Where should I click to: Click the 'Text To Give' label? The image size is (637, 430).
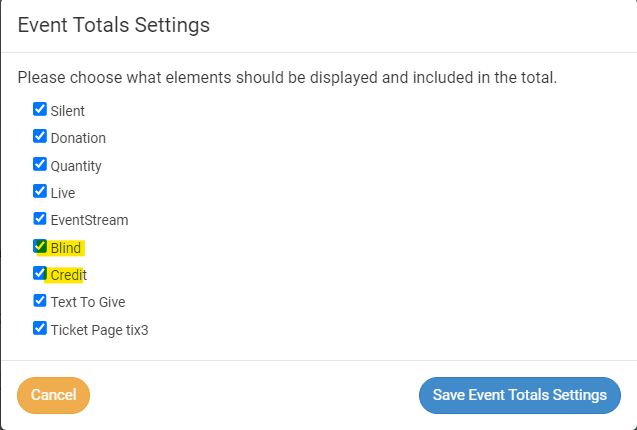click(x=88, y=301)
